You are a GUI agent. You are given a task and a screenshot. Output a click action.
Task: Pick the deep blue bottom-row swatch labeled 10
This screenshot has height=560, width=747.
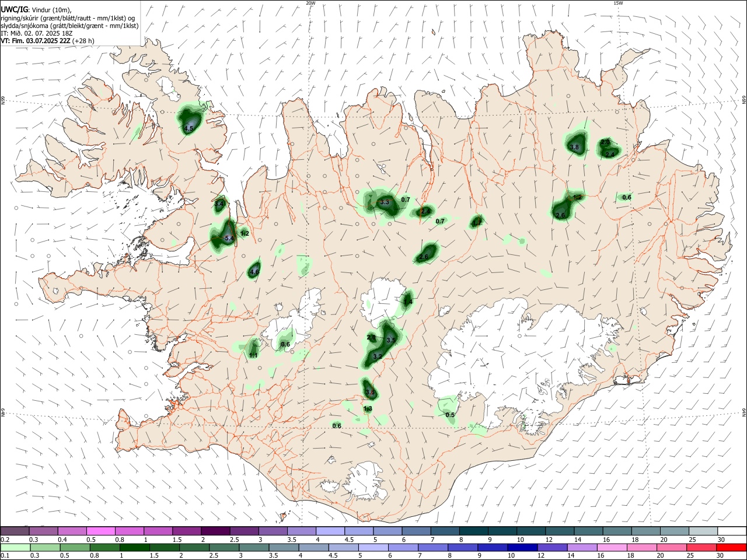pos(522,547)
